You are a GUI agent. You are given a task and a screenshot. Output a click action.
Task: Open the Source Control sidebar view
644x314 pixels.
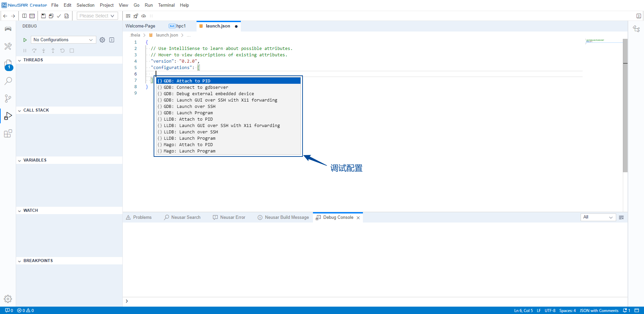click(x=8, y=99)
